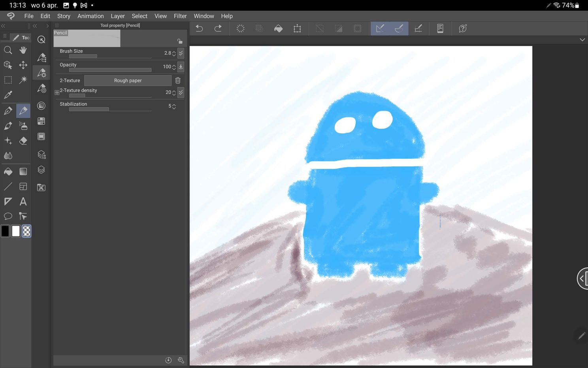Open the Layer palette stack icon
This screenshot has height=368, width=588.
click(41, 170)
